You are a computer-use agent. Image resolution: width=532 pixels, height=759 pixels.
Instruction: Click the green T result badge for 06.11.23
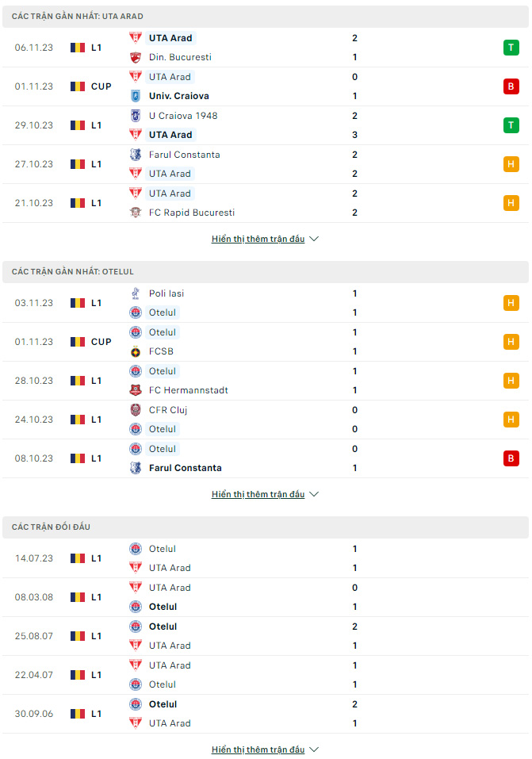pyautogui.click(x=511, y=48)
